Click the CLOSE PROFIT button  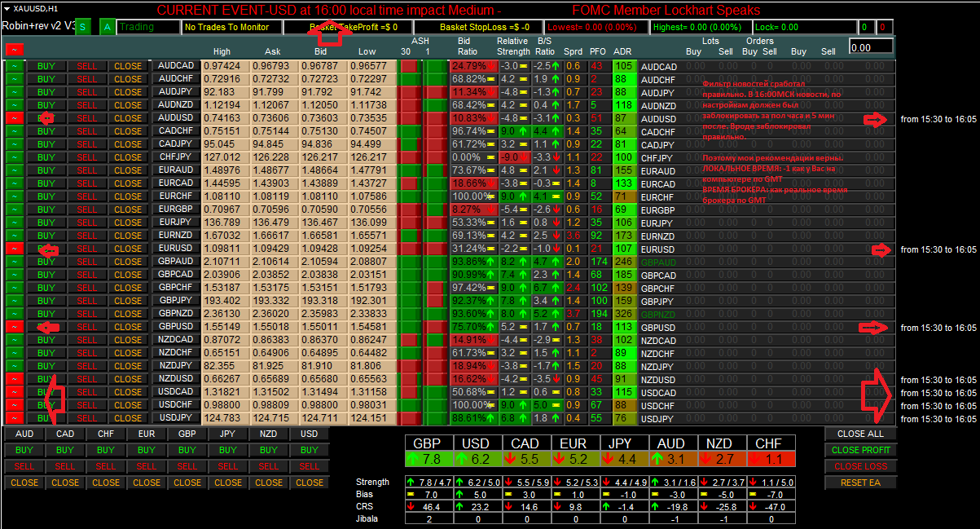(x=860, y=450)
